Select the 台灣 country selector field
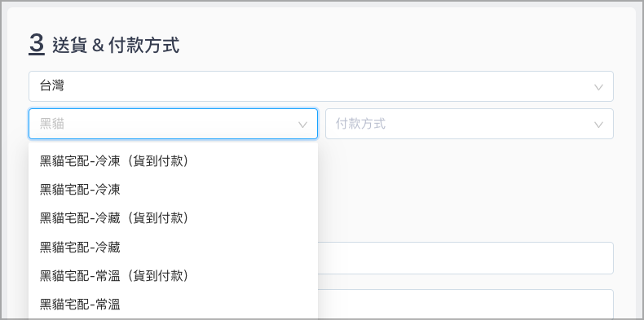644x320 pixels. (x=320, y=86)
